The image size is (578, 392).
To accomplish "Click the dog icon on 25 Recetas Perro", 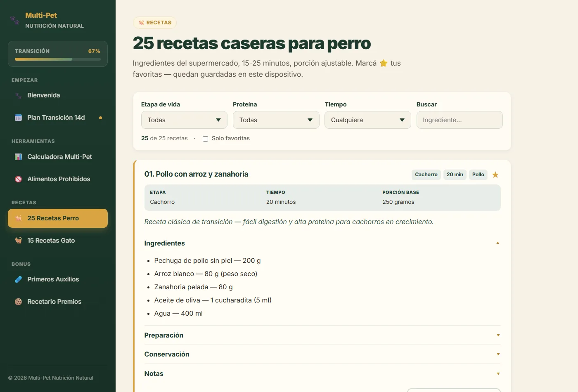I will [x=18, y=218].
